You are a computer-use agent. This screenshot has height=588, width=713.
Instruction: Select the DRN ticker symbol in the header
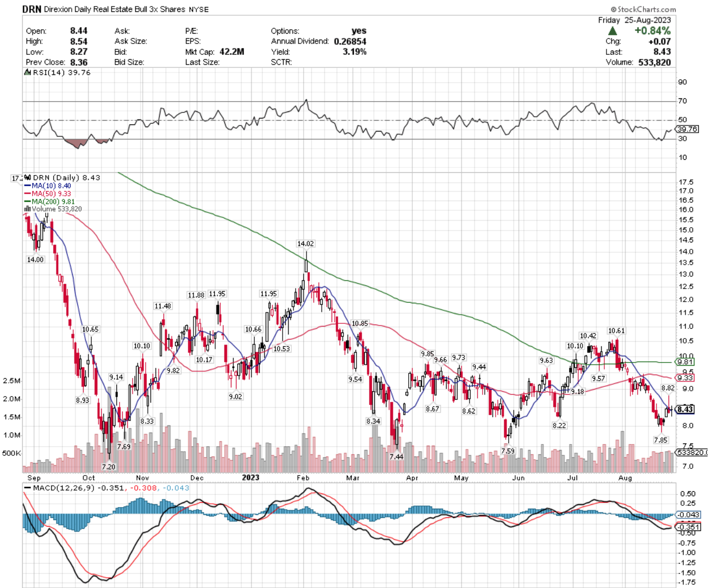point(32,9)
